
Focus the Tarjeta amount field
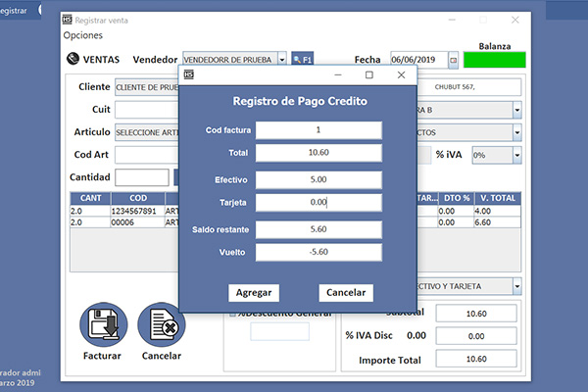tap(318, 203)
